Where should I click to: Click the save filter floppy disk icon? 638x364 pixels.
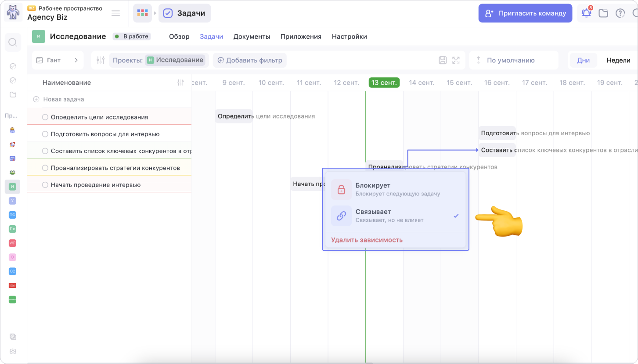(443, 60)
